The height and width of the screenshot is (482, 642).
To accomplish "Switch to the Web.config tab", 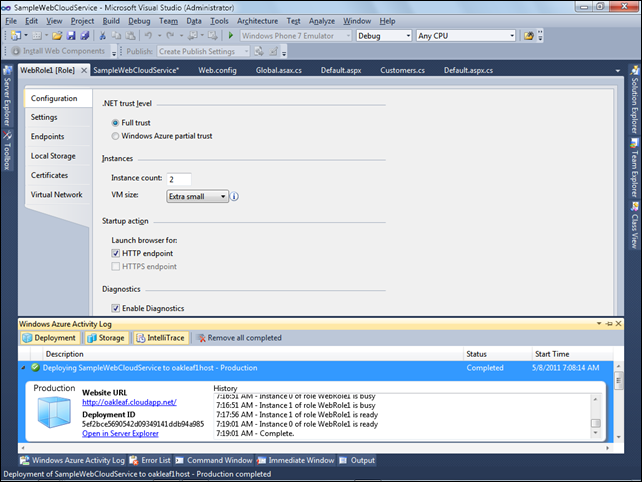I will [217, 71].
